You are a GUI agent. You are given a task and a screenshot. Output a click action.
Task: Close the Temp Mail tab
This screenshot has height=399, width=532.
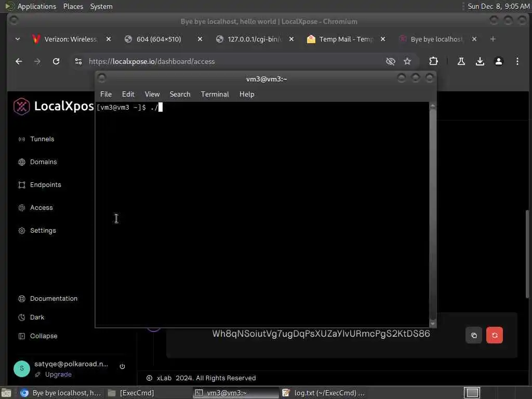383,39
